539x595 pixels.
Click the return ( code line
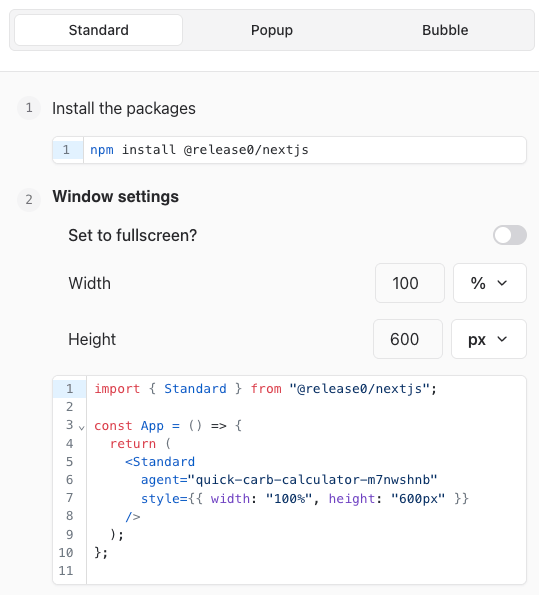click(x=140, y=444)
